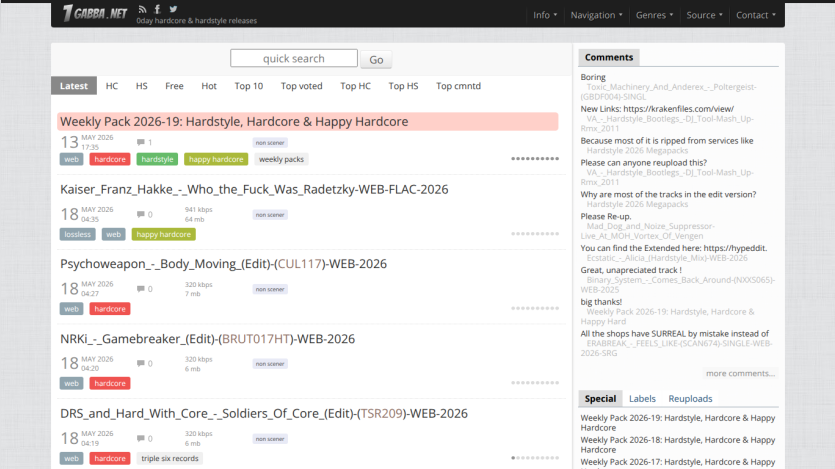Rate Weekly Pack 2026-19 via rating dots
Screen dimensions: 835x469
point(535,159)
